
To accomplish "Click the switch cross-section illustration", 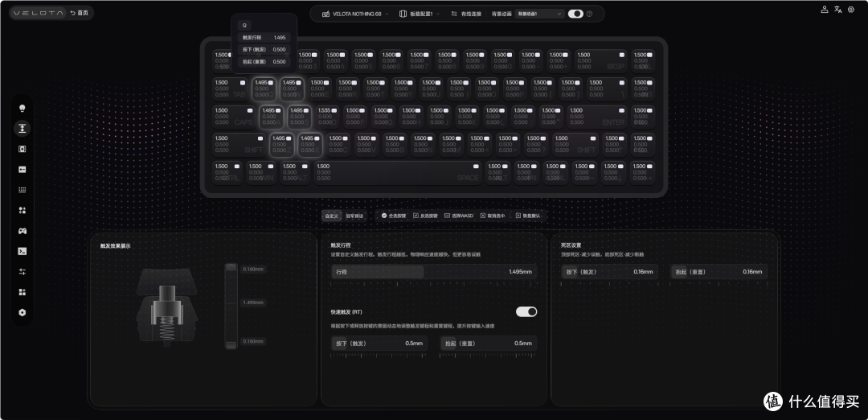I will (x=167, y=307).
